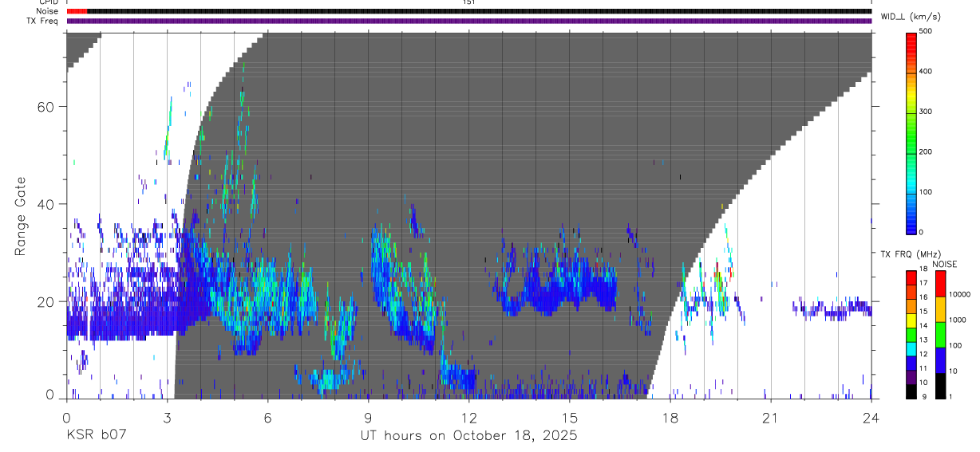980x452 pixels.
Task: Click the '24' UT hour tick label
Action: coord(871,417)
